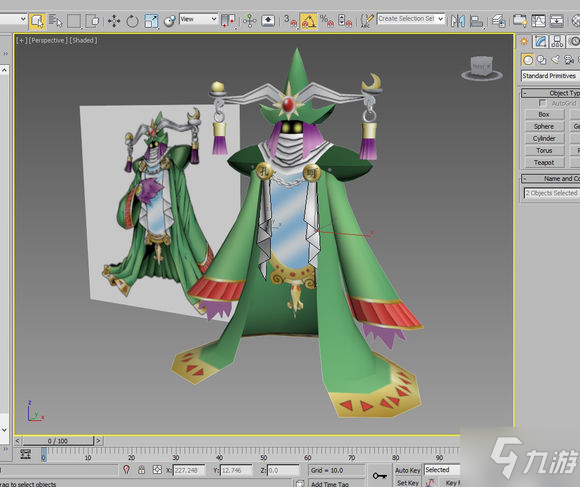Click Sphere primitive button
This screenshot has height=487, width=580.
point(544,126)
